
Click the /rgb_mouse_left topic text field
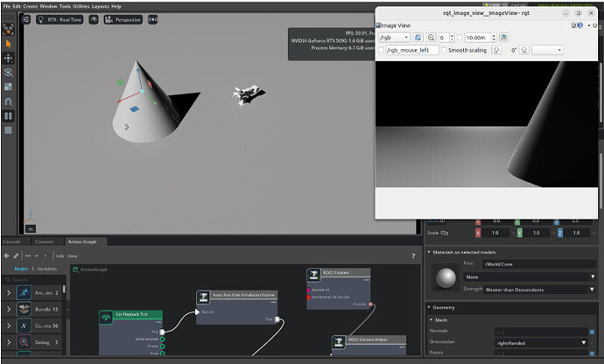coord(411,50)
